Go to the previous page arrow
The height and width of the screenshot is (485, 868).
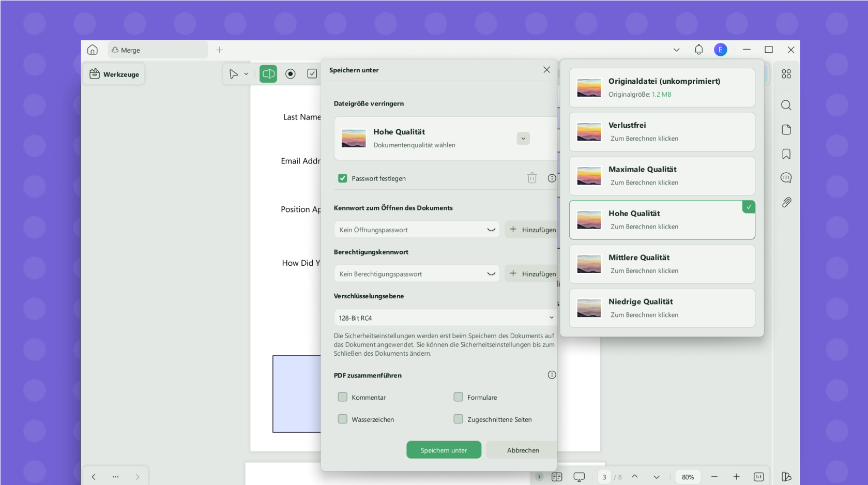pos(635,477)
